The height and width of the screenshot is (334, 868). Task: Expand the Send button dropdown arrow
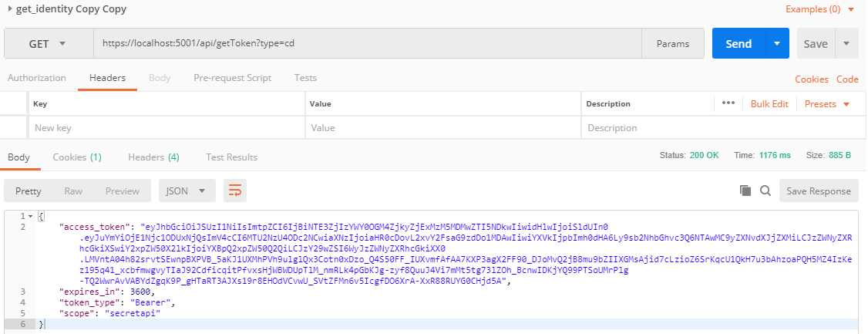coord(777,44)
